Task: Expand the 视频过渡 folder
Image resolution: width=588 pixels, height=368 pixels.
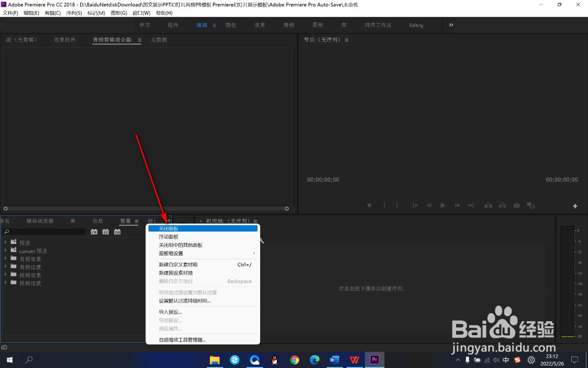Action: (x=5, y=282)
